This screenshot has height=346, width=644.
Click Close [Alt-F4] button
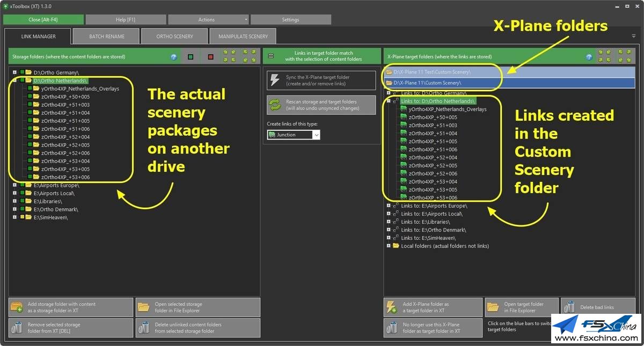pos(43,19)
